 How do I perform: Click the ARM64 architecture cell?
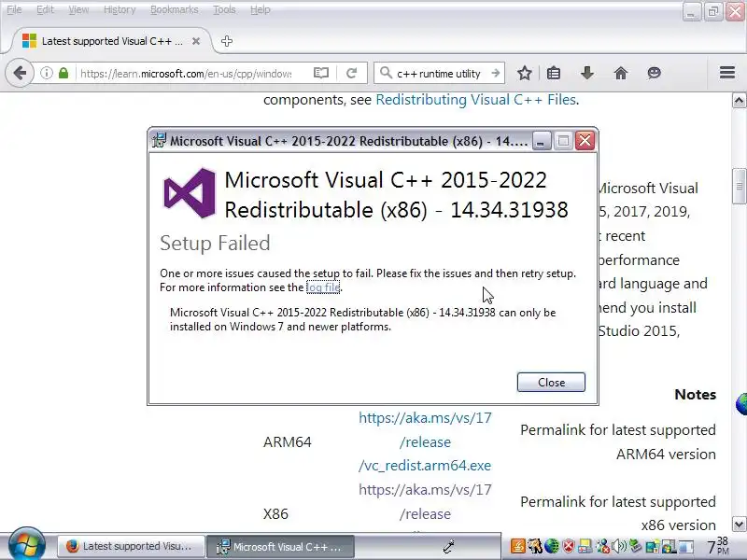click(x=288, y=441)
